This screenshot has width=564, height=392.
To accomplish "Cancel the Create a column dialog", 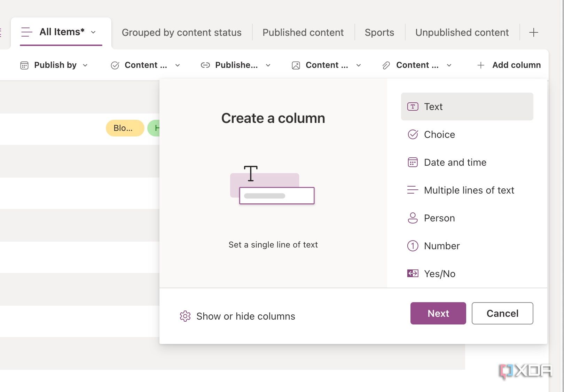I will pyautogui.click(x=502, y=313).
